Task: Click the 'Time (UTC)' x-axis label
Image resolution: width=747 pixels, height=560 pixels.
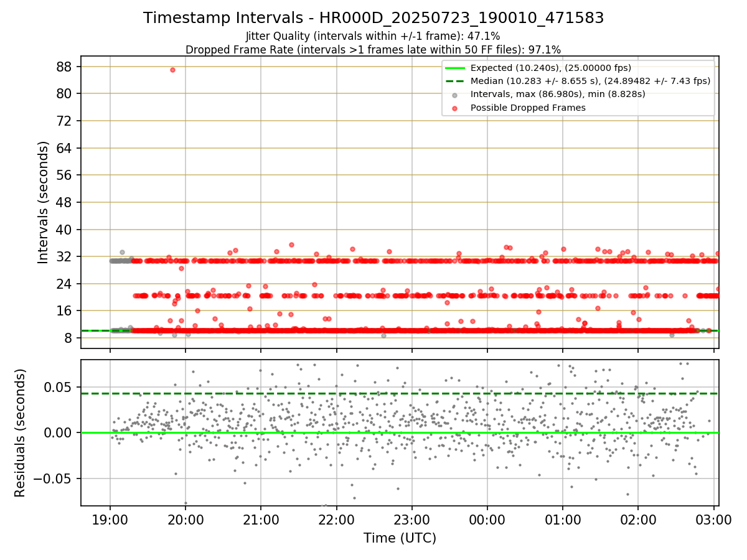Action: 400,538
